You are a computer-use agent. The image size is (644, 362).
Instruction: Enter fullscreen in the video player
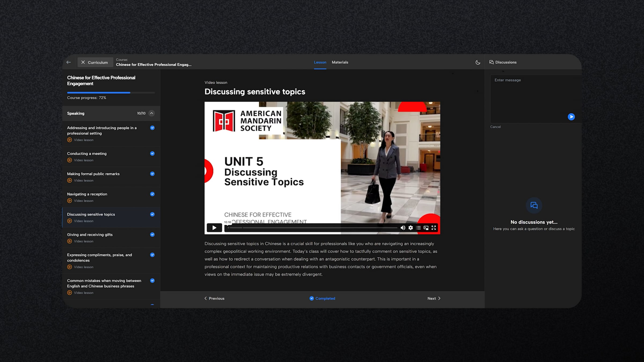(434, 228)
